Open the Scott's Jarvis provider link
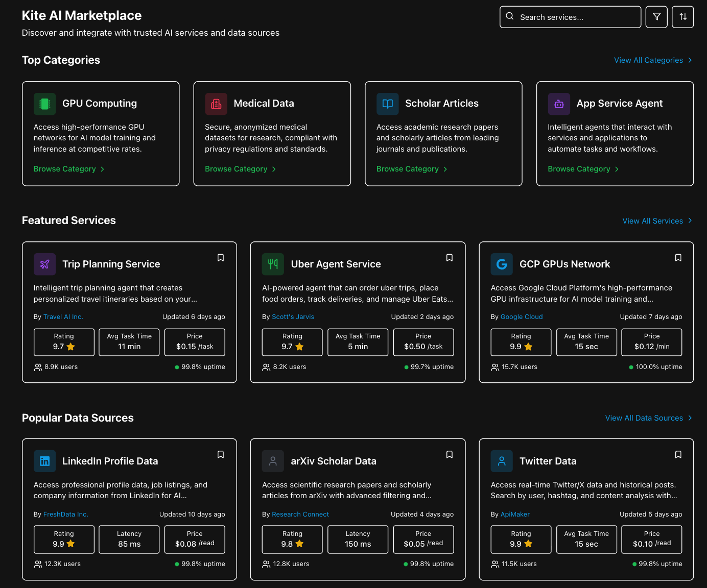This screenshot has height=588, width=707. click(x=293, y=317)
